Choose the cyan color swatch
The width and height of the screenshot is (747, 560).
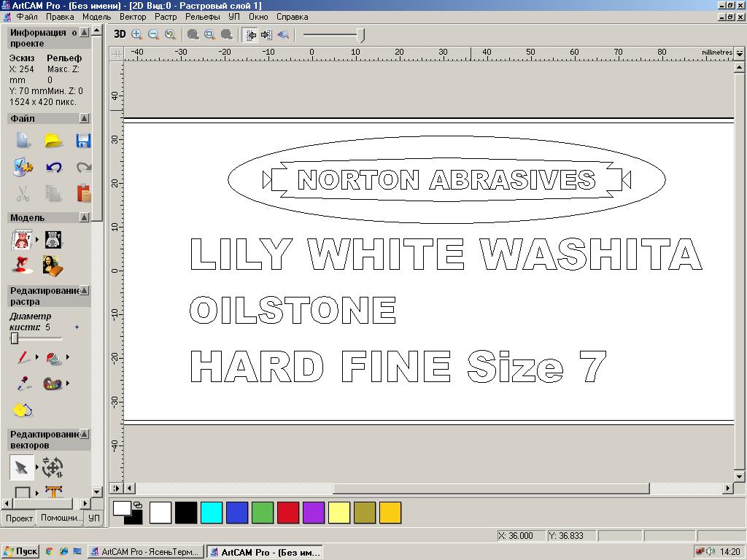[x=211, y=513]
